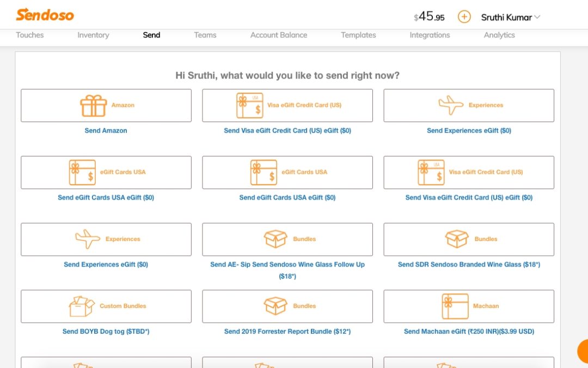Viewport: 588px width, 368px height.
Task: Open the Inventory tab
Action: (93, 35)
